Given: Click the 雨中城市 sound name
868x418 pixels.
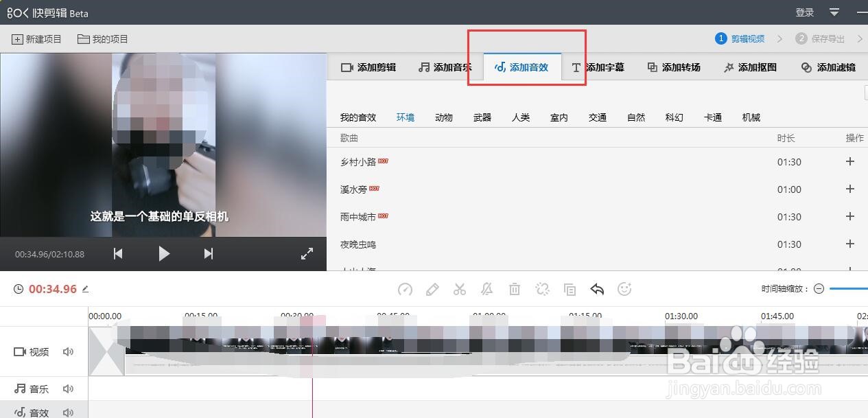Looking at the screenshot, I should pos(358,217).
